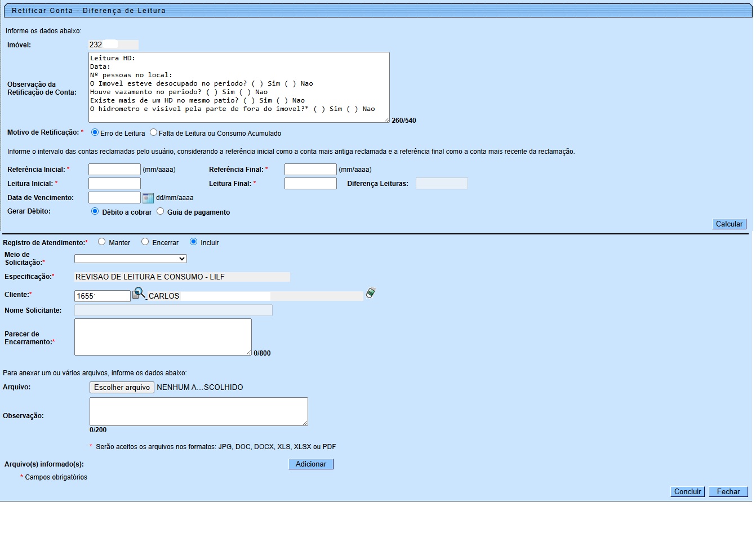756x546 pixels.
Task: Click the Nome Solicitante field
Action: 174,310
